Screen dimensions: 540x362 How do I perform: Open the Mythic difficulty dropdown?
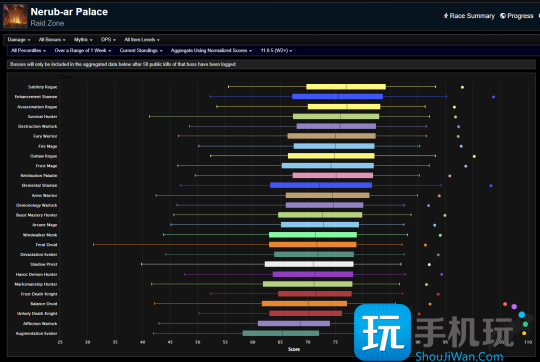coord(83,40)
